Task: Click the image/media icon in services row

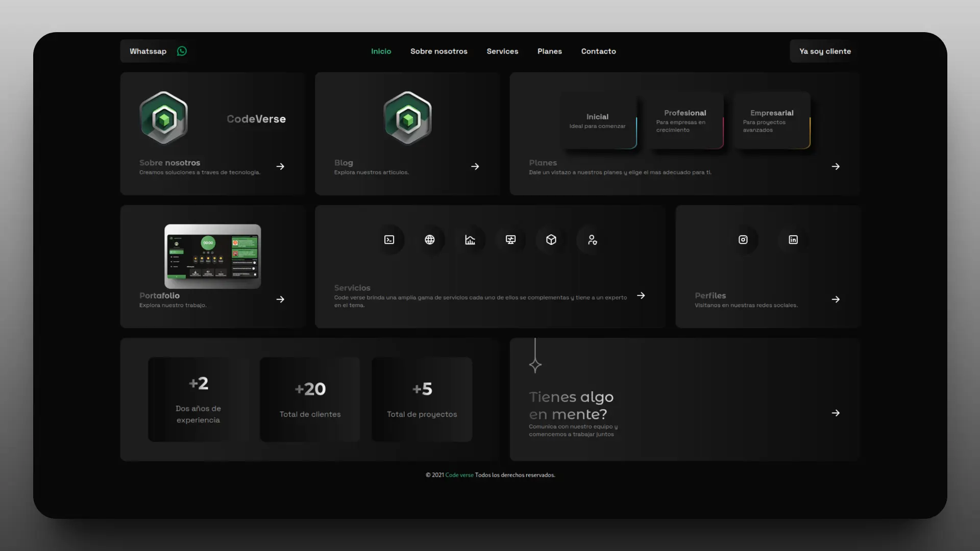Action: coord(510,239)
